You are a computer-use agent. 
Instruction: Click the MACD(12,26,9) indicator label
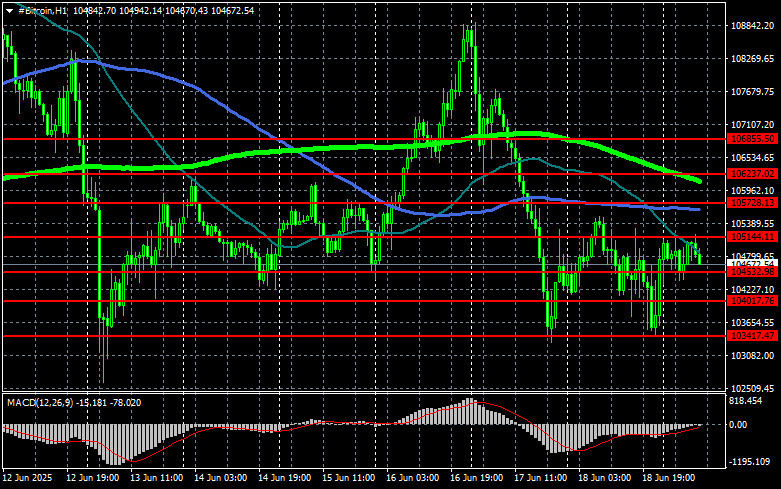[40, 402]
